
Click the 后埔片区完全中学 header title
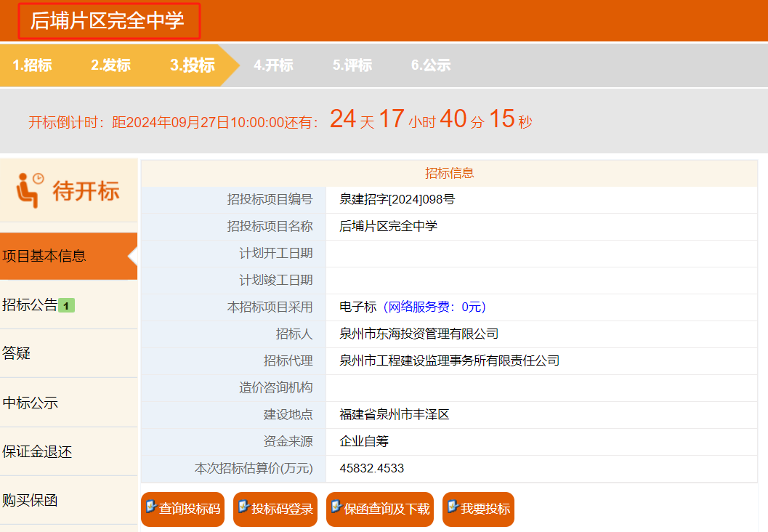pyautogui.click(x=108, y=21)
